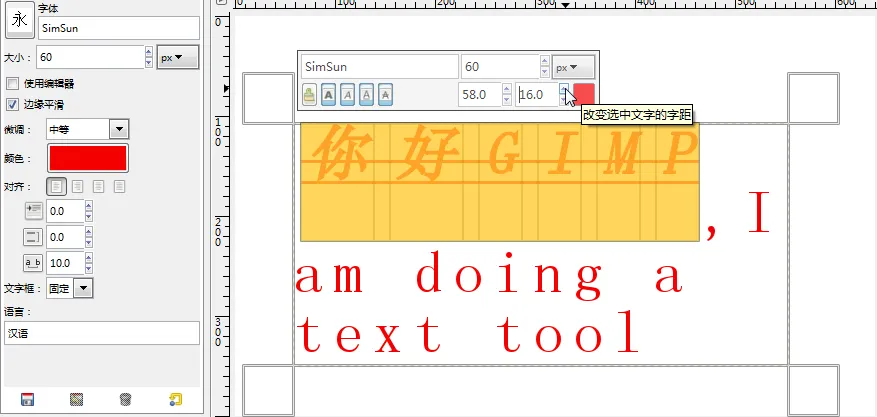The image size is (877, 417).
Task: Open the px unit dropdown in tool options
Action: 178,57
